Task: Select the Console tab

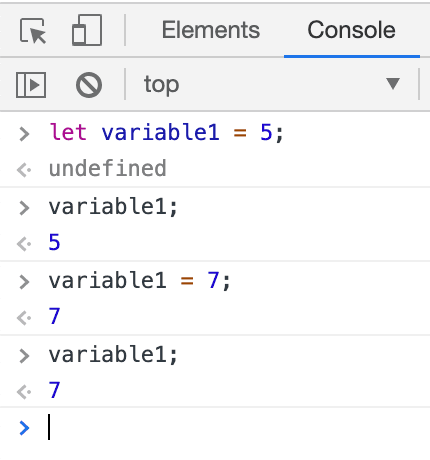Action: click(x=351, y=30)
